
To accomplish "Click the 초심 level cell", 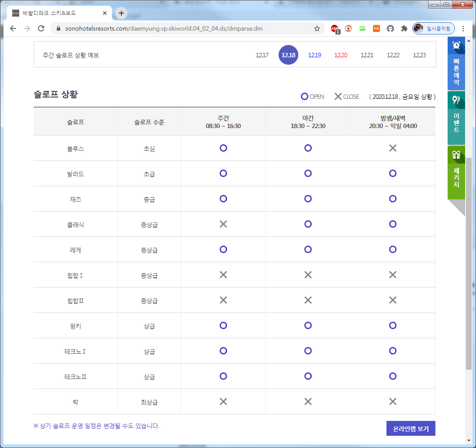I will (x=149, y=149).
